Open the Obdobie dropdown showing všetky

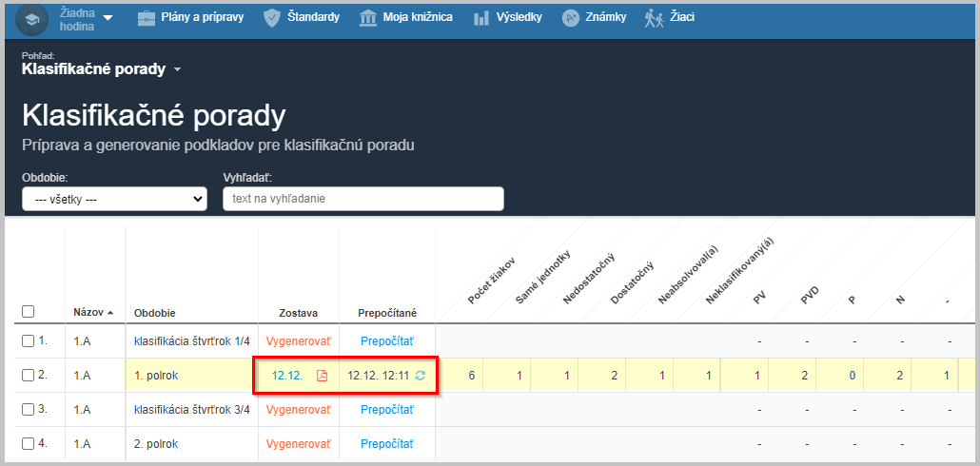(114, 199)
